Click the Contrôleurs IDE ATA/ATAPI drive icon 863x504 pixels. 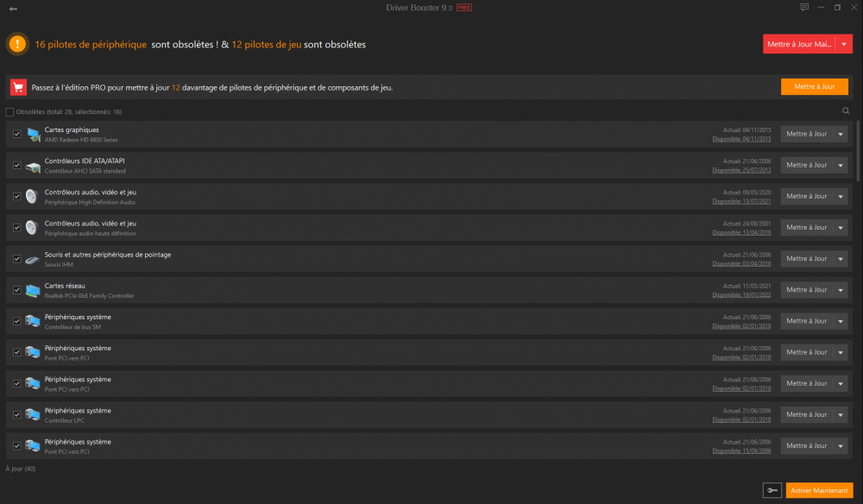click(x=33, y=166)
